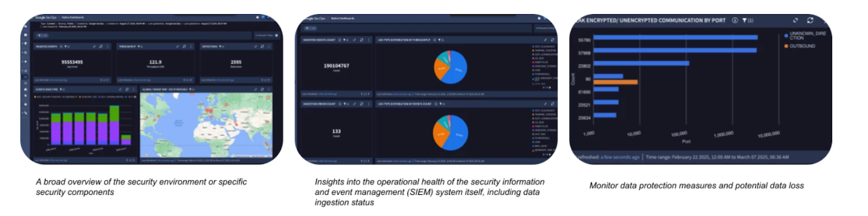Refresh the Global Threat Map panel

[262, 89]
